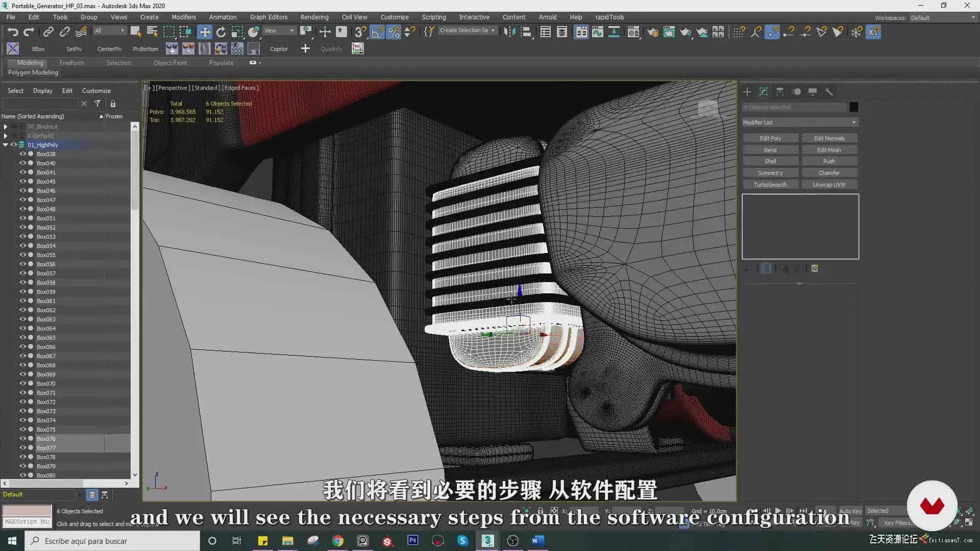Expand the 00_Blockout layer
This screenshot has height=551, width=980.
coord(6,126)
